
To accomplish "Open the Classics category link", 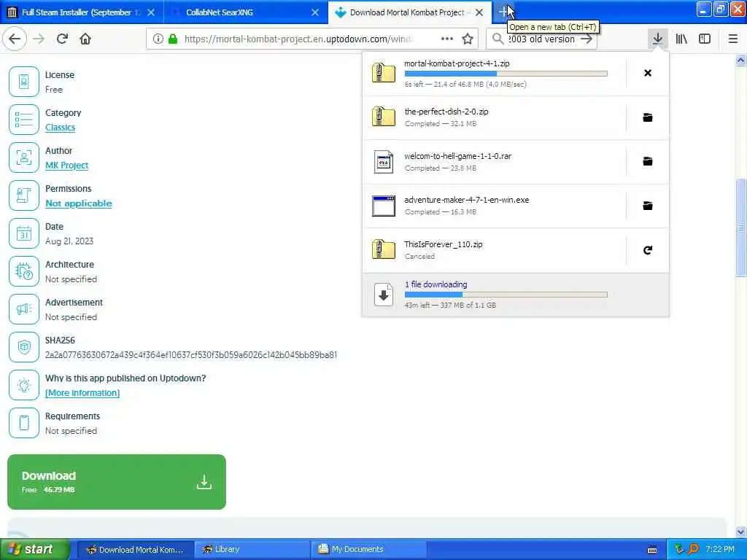I will coord(60,127).
